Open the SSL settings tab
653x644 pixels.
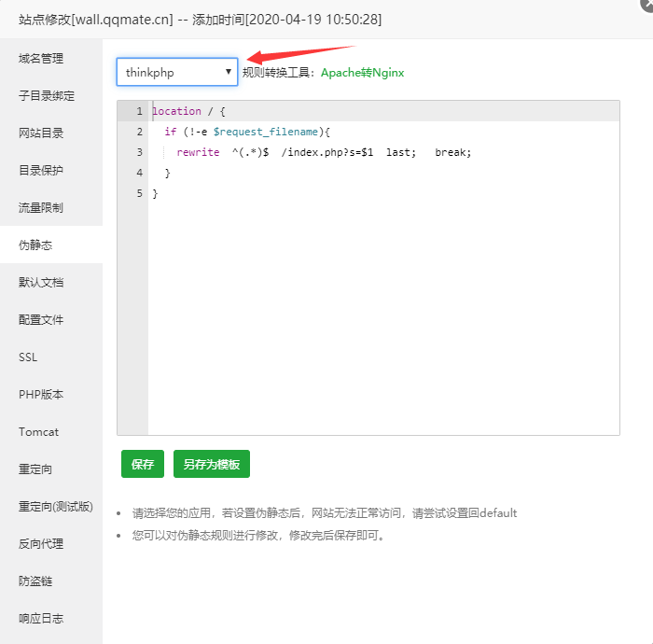click(x=28, y=357)
